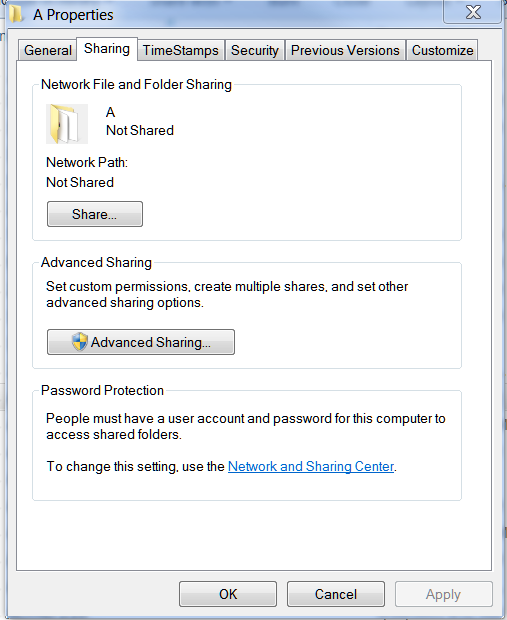Image resolution: width=507 pixels, height=620 pixels.
Task: Open the TimeStamps tab
Action: (x=181, y=50)
